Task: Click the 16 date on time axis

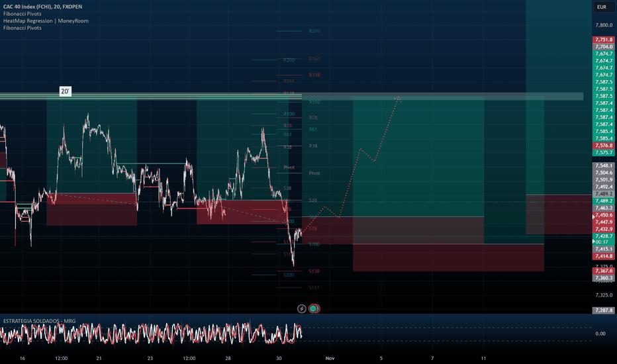Action: click(23, 359)
